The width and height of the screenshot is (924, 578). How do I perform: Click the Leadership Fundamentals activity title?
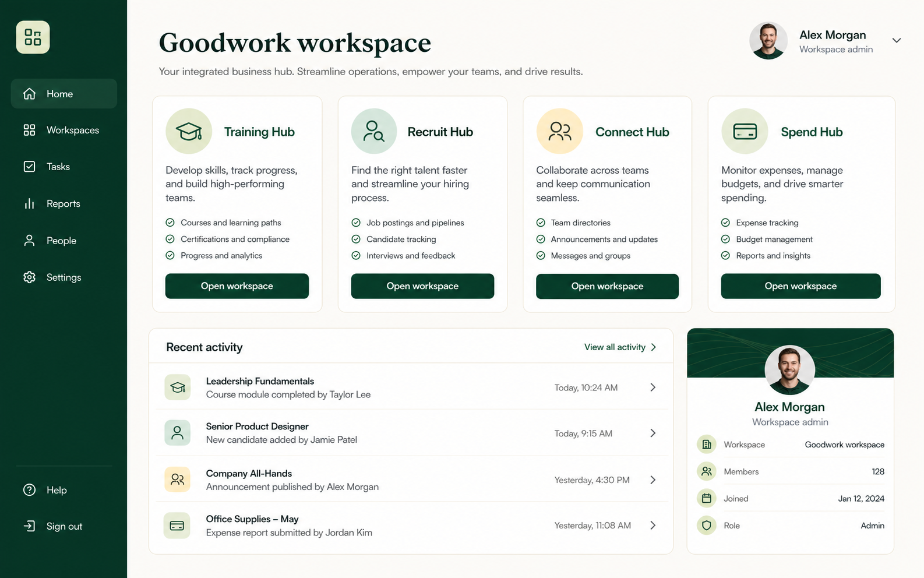[260, 381]
